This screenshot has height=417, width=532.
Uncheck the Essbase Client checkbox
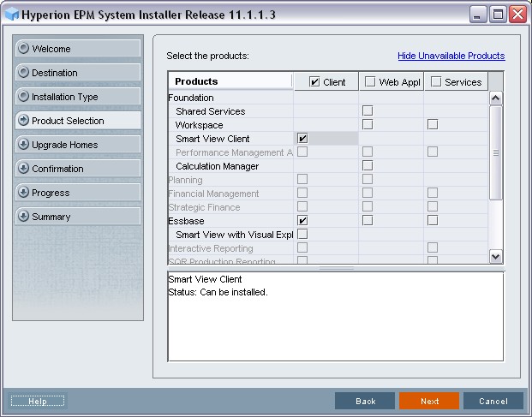coord(302,220)
